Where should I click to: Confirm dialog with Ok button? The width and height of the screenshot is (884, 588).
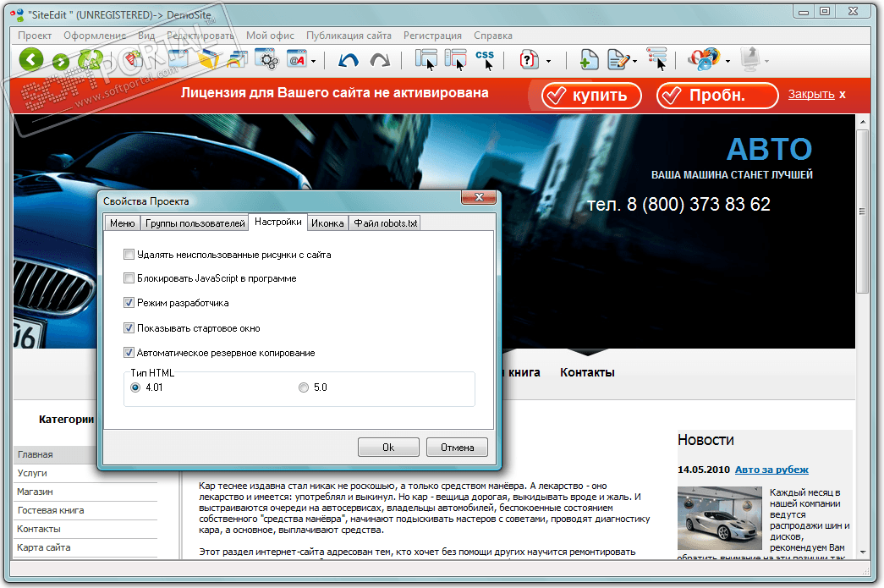(x=388, y=447)
